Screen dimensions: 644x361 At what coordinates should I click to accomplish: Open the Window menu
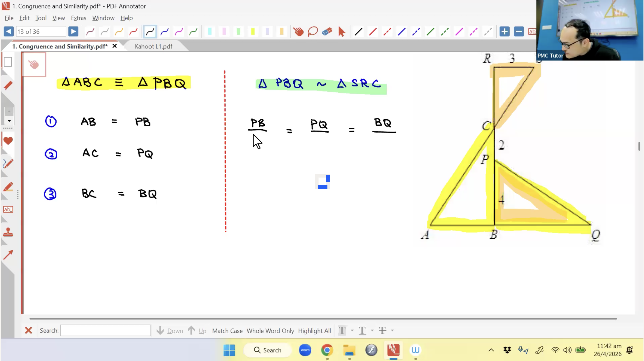click(103, 18)
